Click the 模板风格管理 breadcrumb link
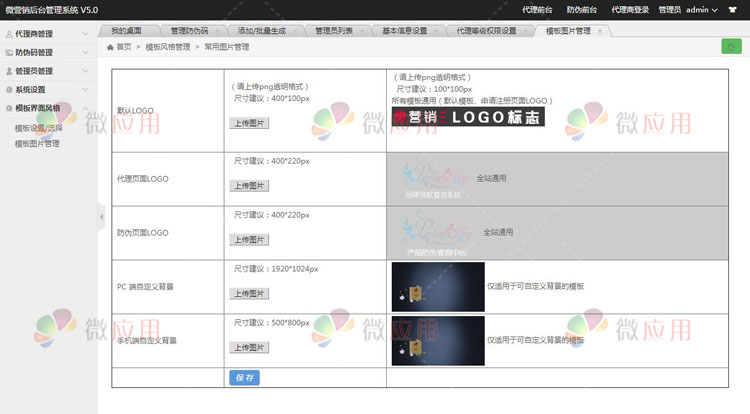750x414 pixels. click(168, 47)
